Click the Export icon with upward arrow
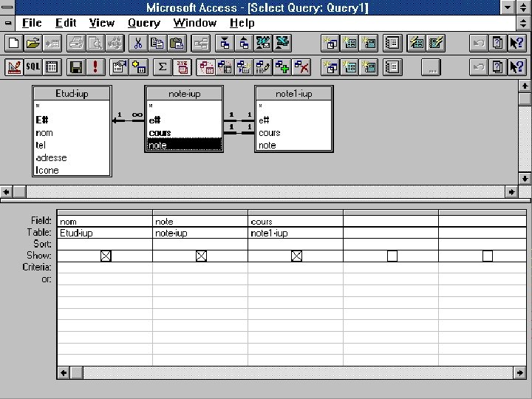 [244, 44]
